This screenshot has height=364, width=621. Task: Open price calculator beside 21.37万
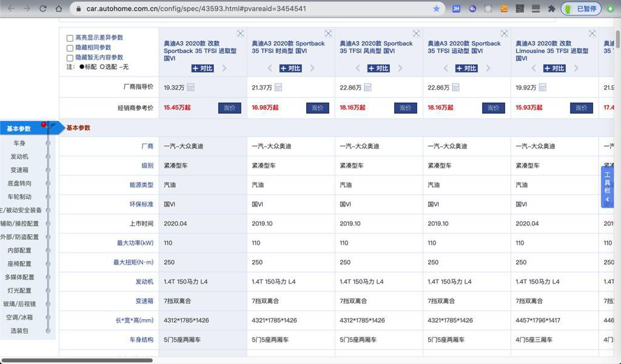[x=278, y=87]
